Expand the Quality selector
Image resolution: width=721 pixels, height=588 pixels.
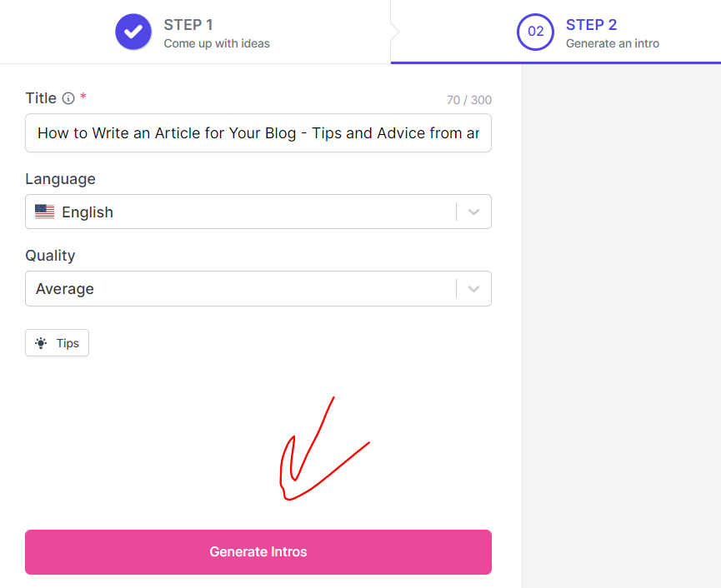click(x=473, y=288)
